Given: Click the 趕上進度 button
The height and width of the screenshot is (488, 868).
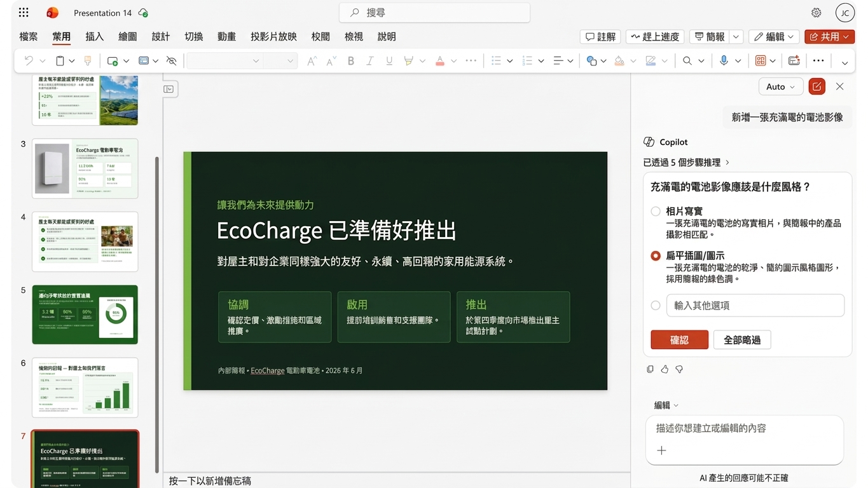Looking at the screenshot, I should [655, 37].
